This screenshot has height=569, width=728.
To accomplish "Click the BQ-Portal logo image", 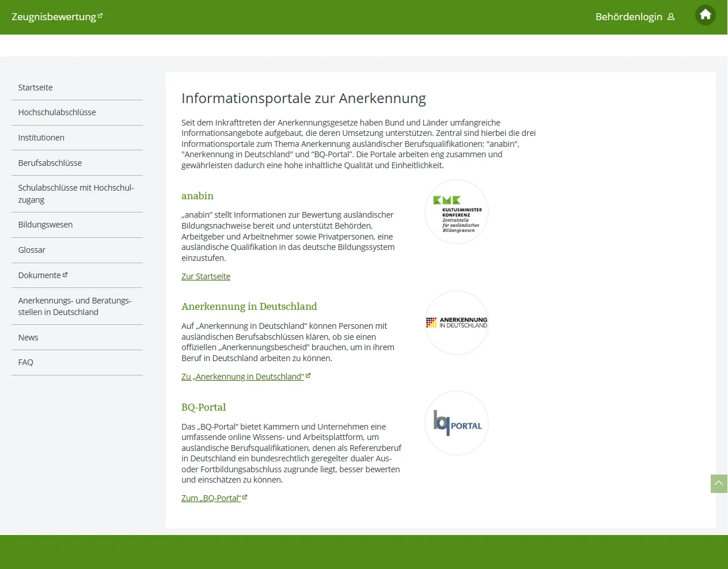I will (x=457, y=423).
